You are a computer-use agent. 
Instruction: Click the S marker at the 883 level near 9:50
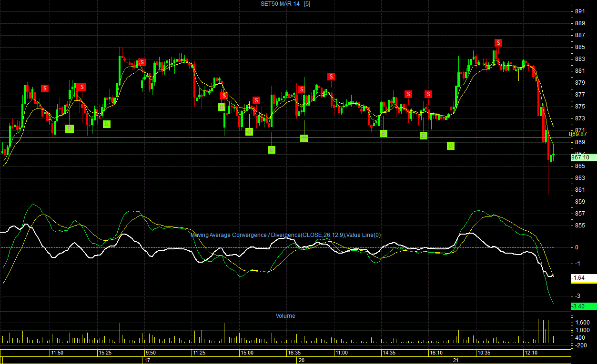coord(142,62)
